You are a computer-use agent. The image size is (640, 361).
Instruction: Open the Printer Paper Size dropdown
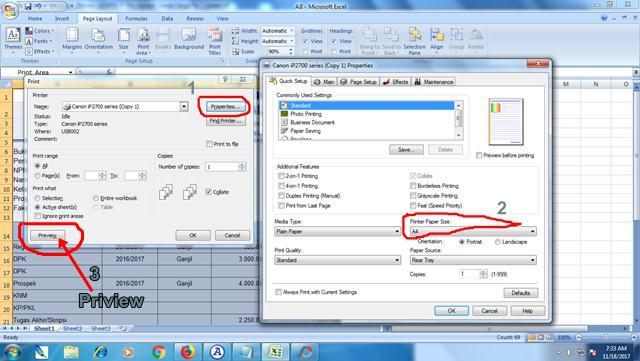473,232
